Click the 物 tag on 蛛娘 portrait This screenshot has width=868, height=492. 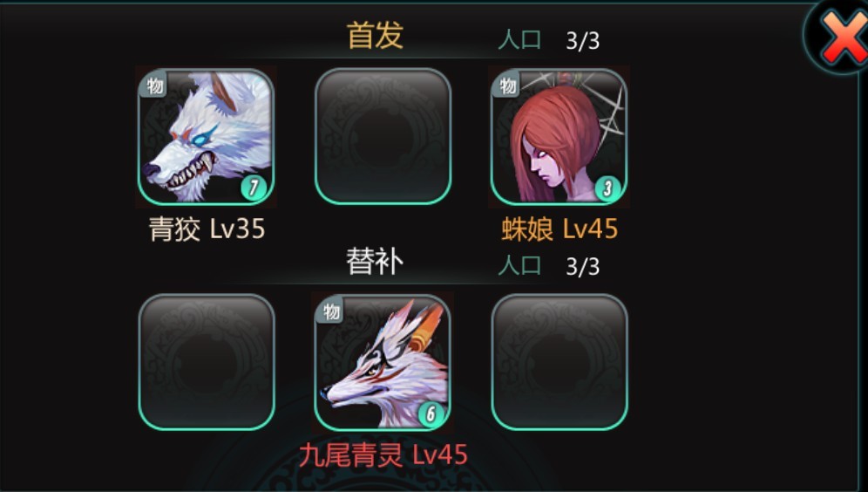(507, 85)
